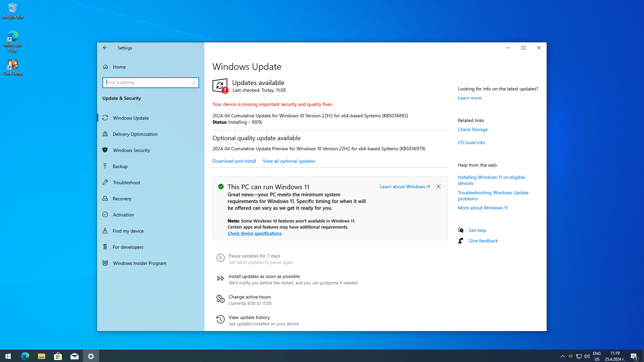
Task: Click the For developers icon
Action: [105, 247]
